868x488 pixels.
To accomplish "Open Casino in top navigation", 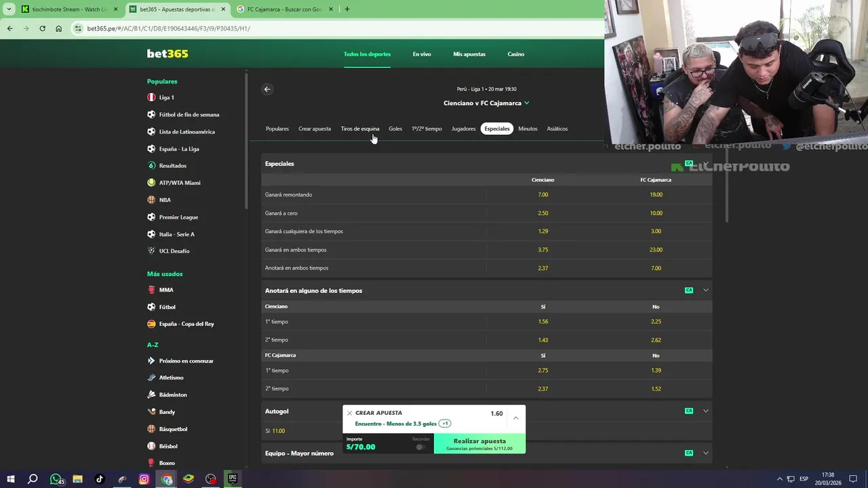I will tap(516, 54).
